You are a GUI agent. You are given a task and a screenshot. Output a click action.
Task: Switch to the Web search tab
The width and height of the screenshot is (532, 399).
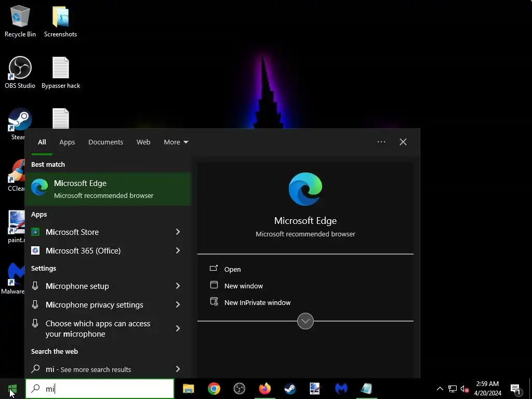pyautogui.click(x=143, y=142)
